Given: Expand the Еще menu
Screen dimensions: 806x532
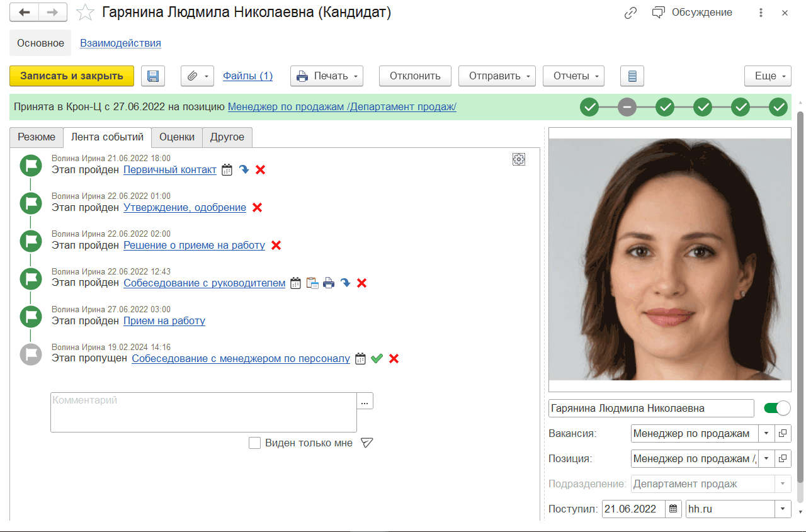Looking at the screenshot, I should tap(768, 76).
